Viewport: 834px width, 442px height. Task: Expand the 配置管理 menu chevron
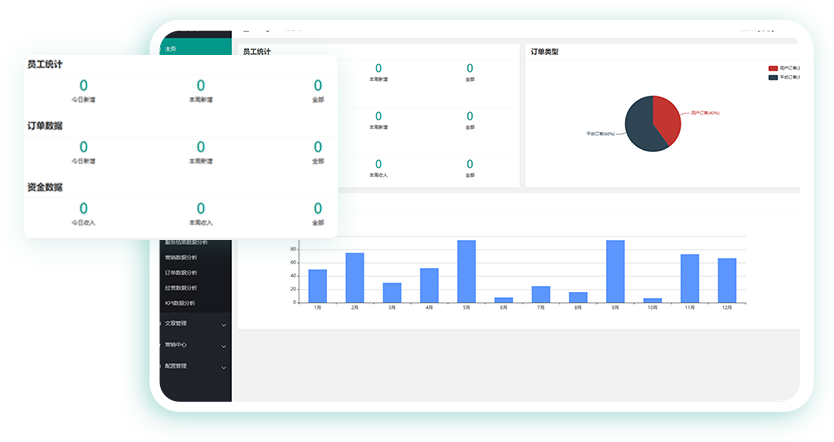(x=224, y=367)
